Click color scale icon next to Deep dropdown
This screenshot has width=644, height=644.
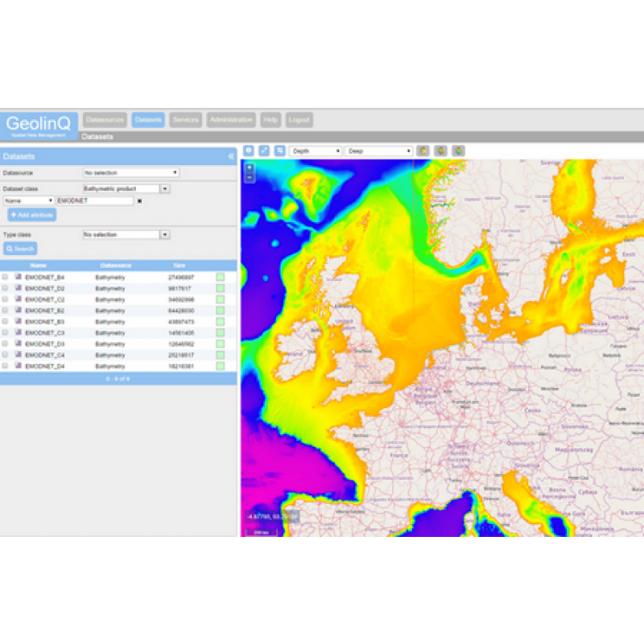tap(423, 151)
